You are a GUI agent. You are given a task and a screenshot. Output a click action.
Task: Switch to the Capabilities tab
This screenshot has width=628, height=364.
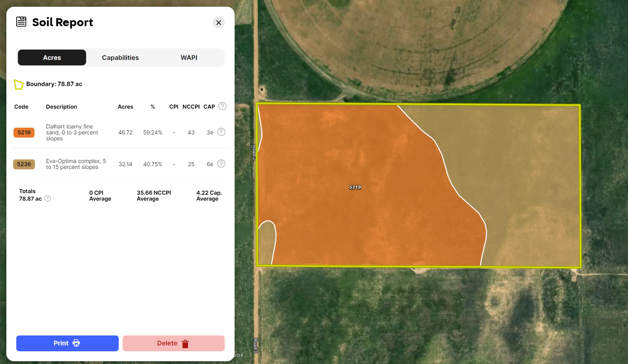[x=120, y=57]
